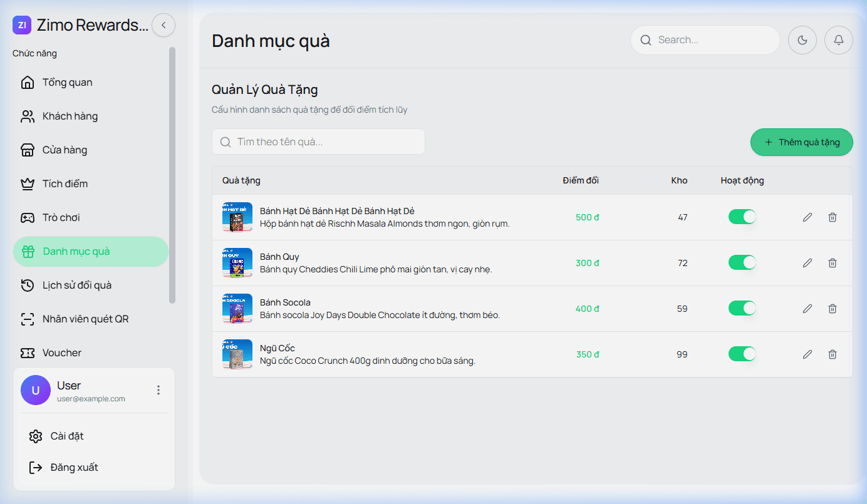
Task: Open notifications bell icon
Action: pyautogui.click(x=839, y=40)
